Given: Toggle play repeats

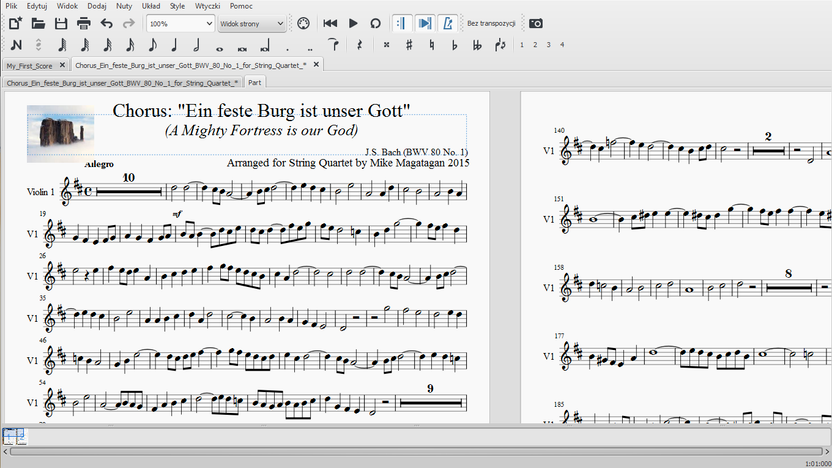Looking at the screenshot, I should [402, 23].
